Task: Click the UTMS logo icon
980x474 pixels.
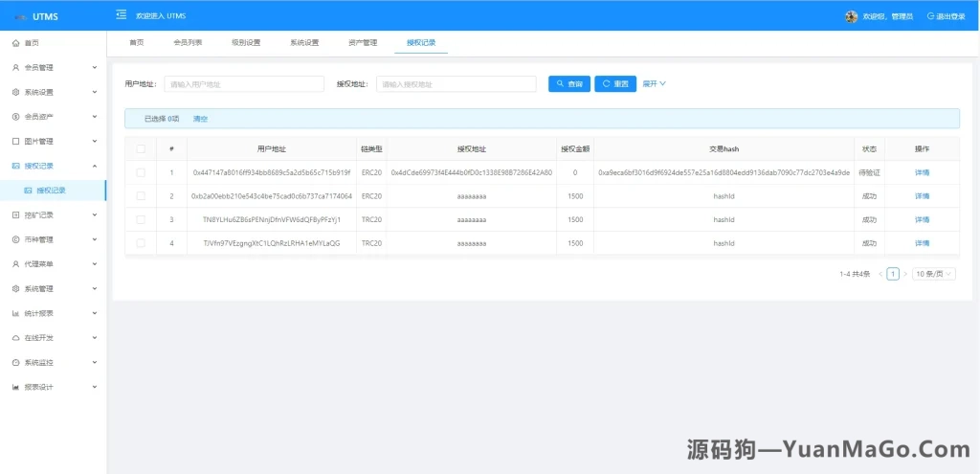Action: 21,17
